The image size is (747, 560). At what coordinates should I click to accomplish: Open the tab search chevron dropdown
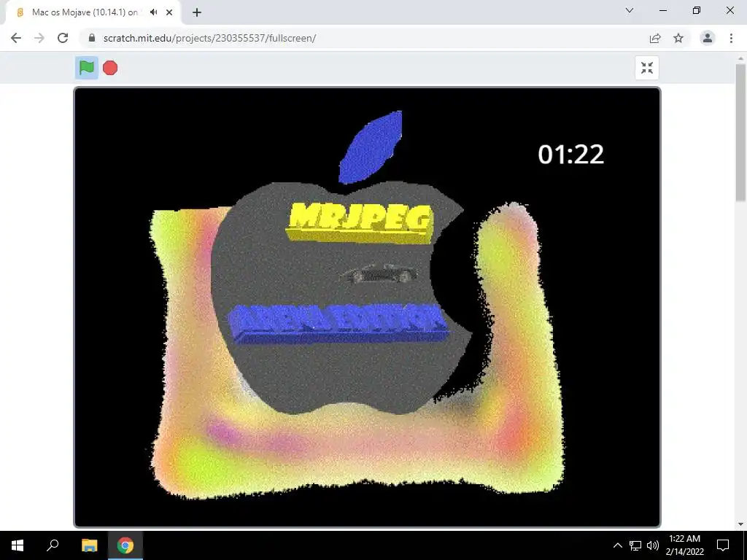(630, 10)
